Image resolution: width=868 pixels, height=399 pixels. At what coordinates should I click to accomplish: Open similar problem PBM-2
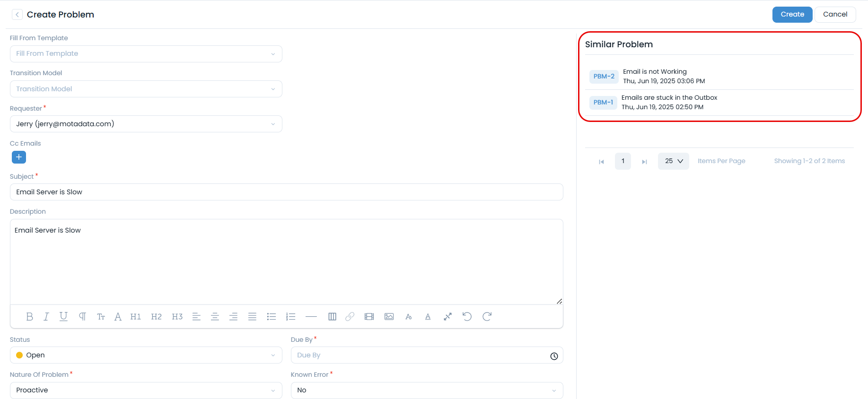coord(604,77)
